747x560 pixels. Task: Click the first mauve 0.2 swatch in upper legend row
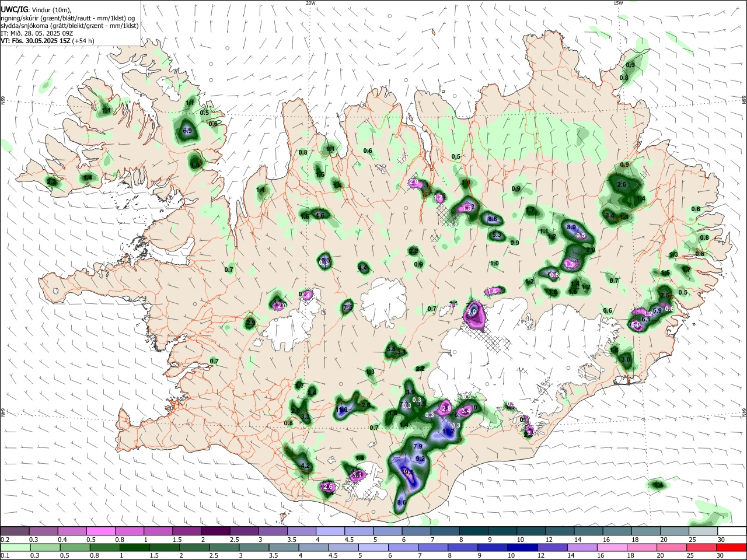pyautogui.click(x=15, y=531)
